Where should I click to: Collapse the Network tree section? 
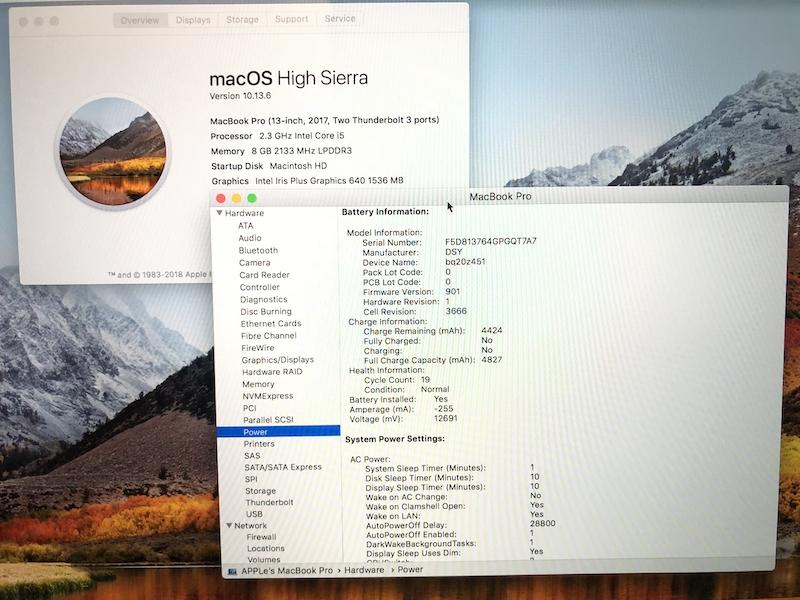pyautogui.click(x=227, y=525)
